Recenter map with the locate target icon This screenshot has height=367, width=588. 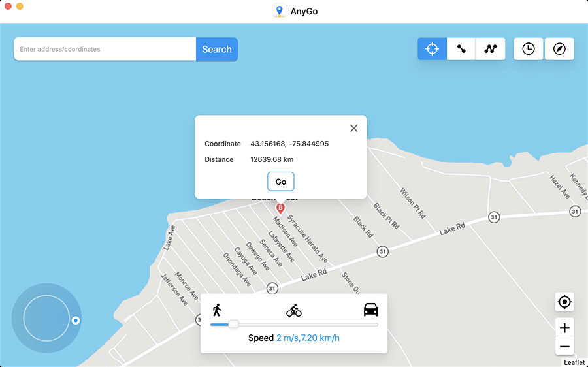[564, 302]
